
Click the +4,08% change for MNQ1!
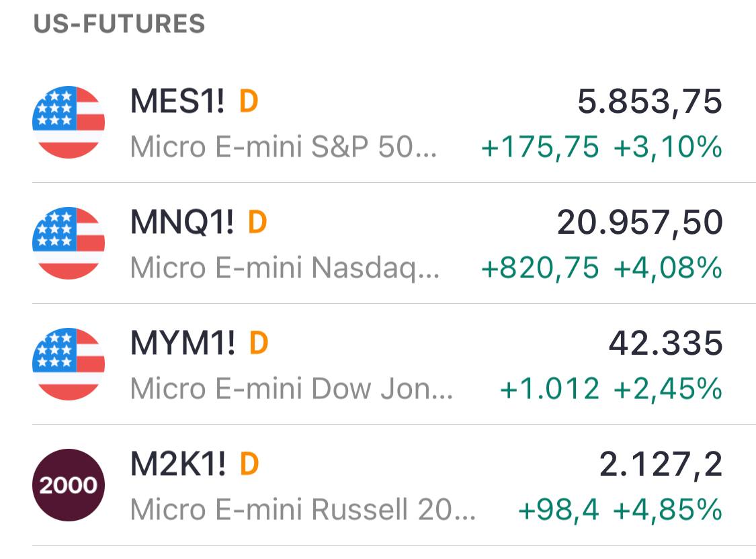tap(668, 268)
